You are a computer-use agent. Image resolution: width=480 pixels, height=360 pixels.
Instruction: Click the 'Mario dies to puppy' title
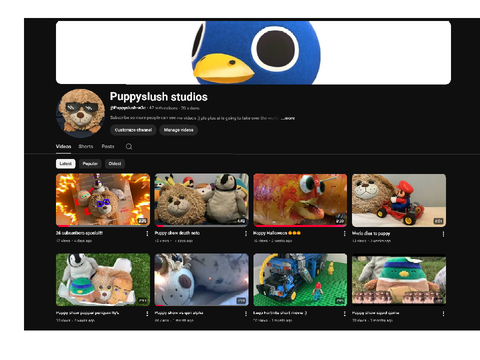coord(371,233)
